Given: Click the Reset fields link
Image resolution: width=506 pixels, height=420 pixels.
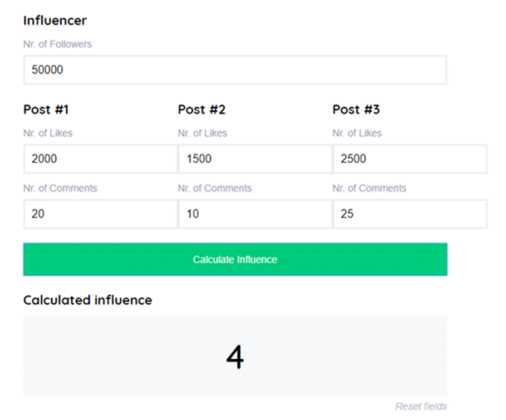Looking at the screenshot, I should [x=421, y=407].
